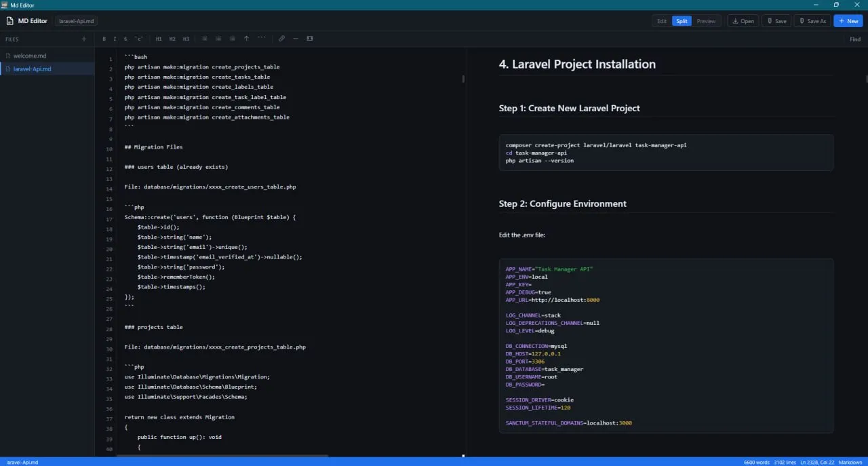Apply strikethrough with the S icon
This screenshot has height=466, width=868.
[x=125, y=39]
